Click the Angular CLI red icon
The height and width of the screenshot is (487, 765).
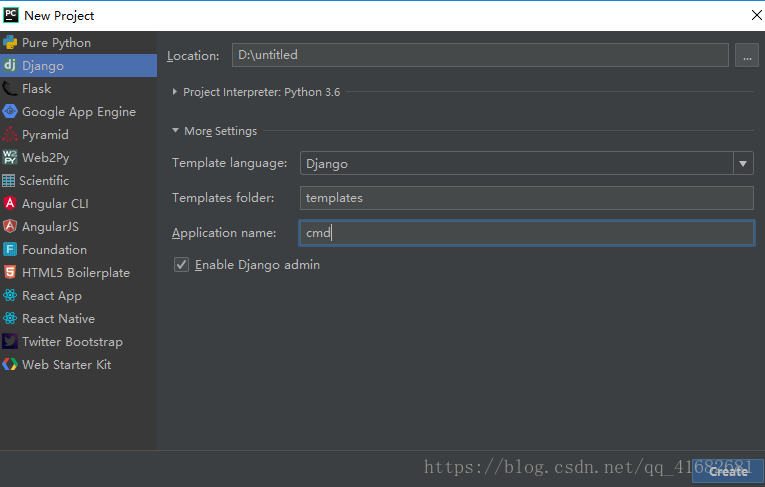click(x=10, y=203)
